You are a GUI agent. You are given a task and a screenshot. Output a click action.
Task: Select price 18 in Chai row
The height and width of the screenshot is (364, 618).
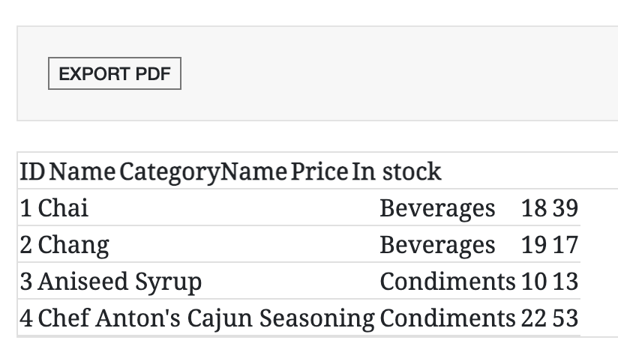click(x=533, y=208)
